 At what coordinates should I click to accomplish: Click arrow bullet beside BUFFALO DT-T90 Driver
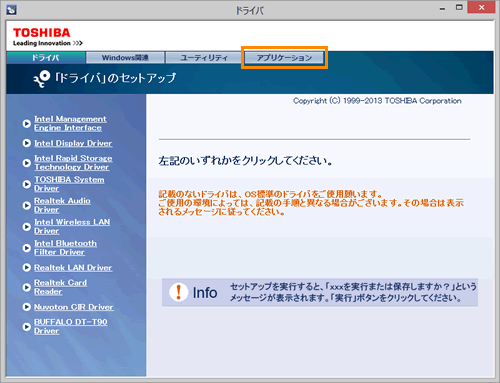click(27, 327)
